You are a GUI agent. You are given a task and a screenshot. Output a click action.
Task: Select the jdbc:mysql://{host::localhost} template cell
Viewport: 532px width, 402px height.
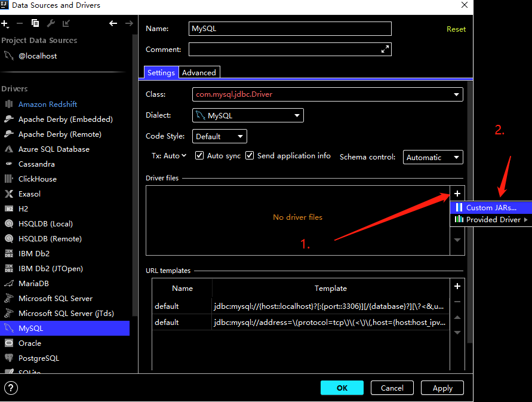point(331,306)
